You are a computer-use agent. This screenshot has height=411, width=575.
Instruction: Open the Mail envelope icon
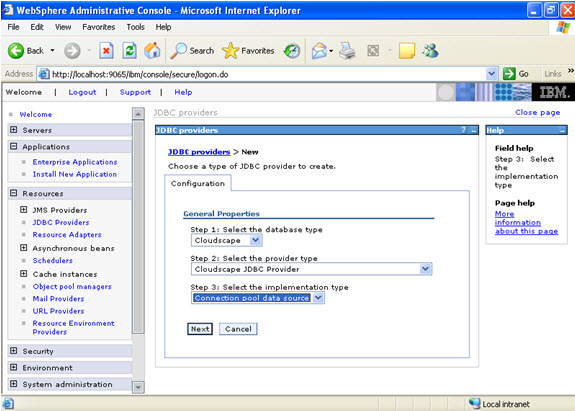pyautogui.click(x=319, y=51)
